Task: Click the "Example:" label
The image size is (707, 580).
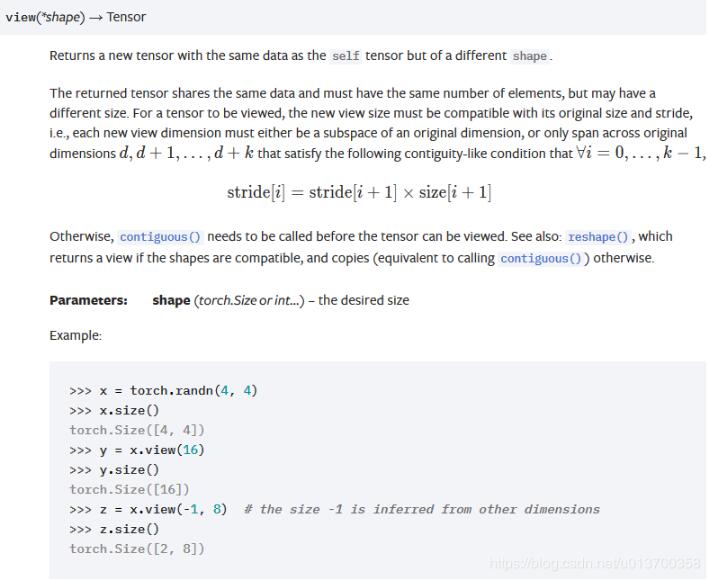Action: tap(75, 335)
